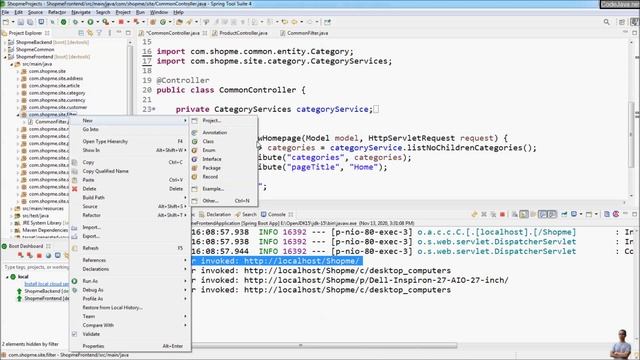Click the Interface icon in New submenu
Image resolution: width=640 pixels, height=360 pixels.
195,159
